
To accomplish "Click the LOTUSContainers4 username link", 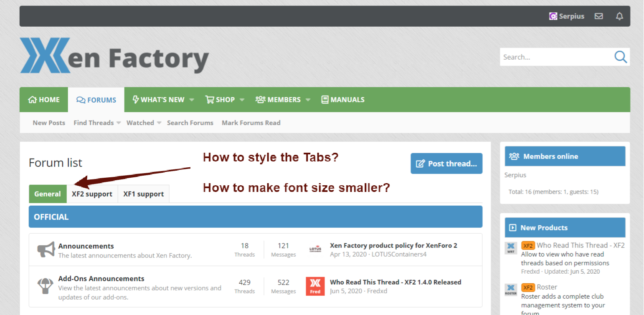I will tap(399, 254).
